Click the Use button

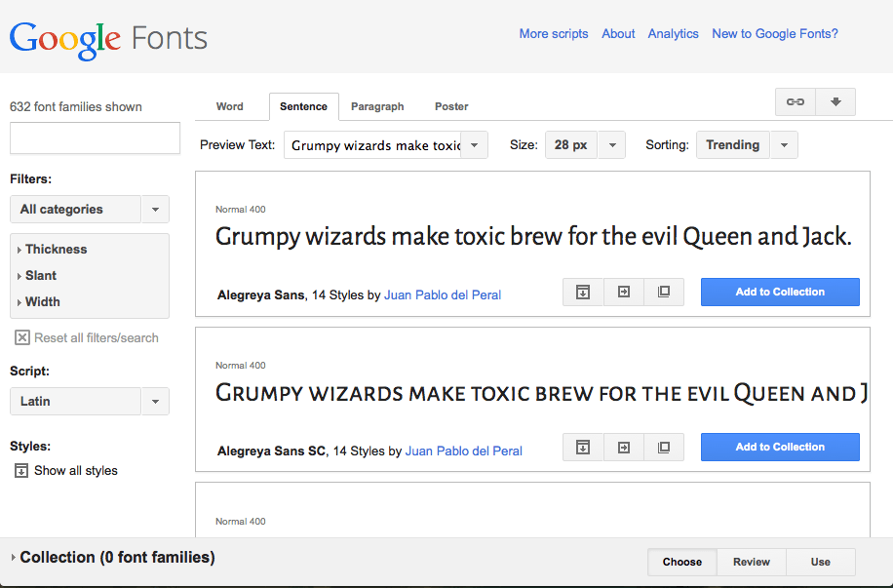[x=820, y=562]
